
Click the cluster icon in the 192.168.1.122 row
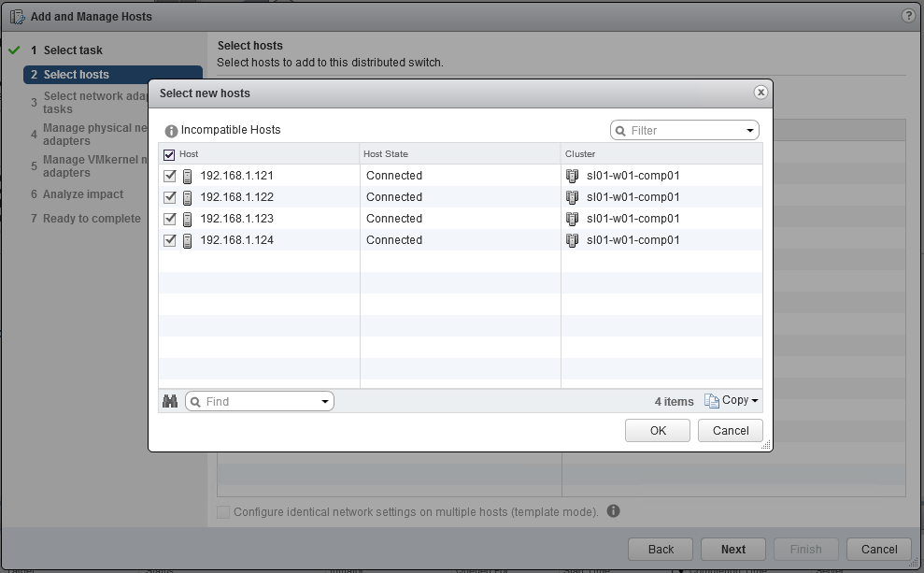click(x=572, y=197)
